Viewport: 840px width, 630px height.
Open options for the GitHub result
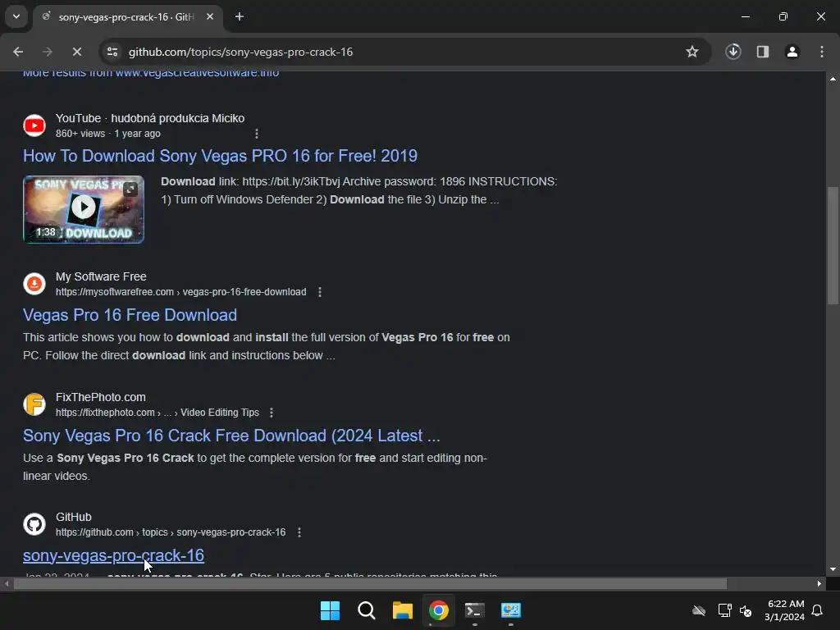pos(299,532)
